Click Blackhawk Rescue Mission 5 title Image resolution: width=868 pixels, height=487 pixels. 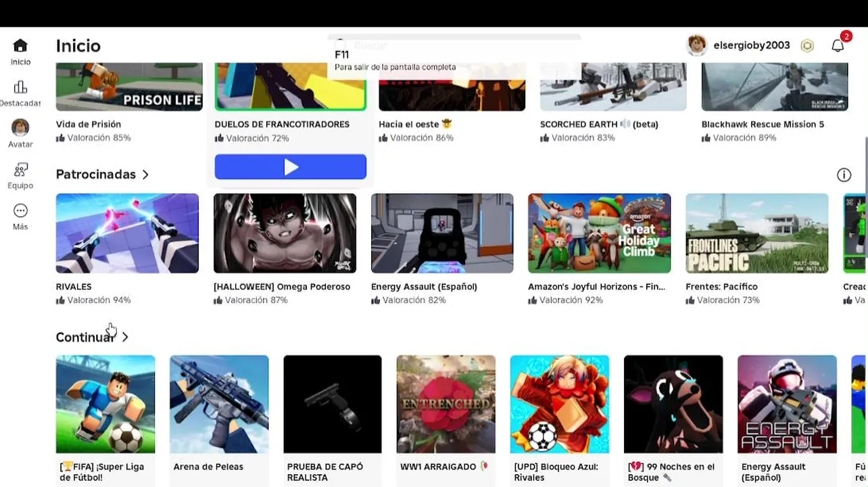[763, 124]
